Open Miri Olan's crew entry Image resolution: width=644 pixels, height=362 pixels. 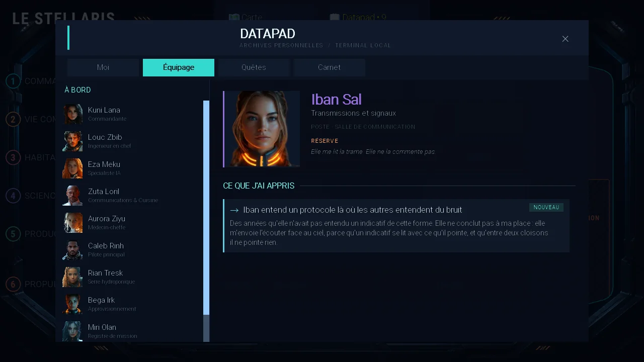click(x=131, y=331)
